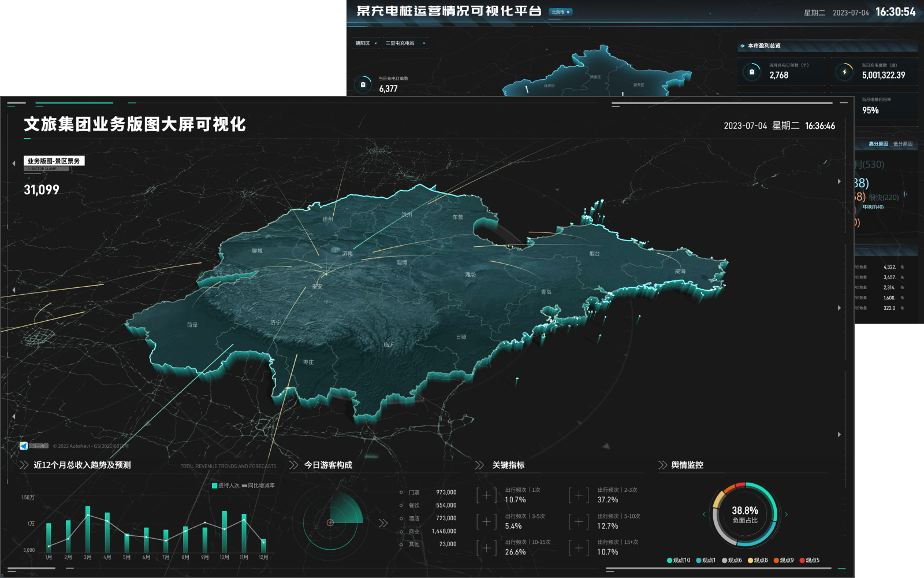
Task: Click the double-chevron beside the radar chart
Action: coord(383,523)
